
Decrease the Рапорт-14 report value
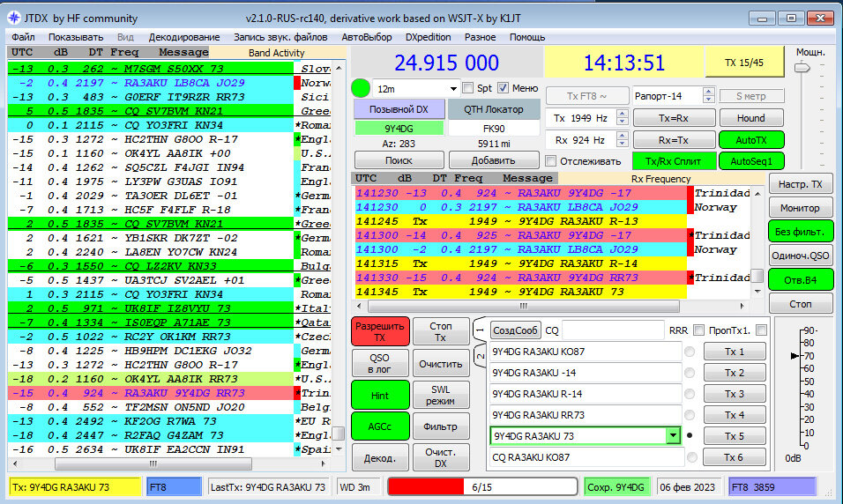pyautogui.click(x=709, y=100)
